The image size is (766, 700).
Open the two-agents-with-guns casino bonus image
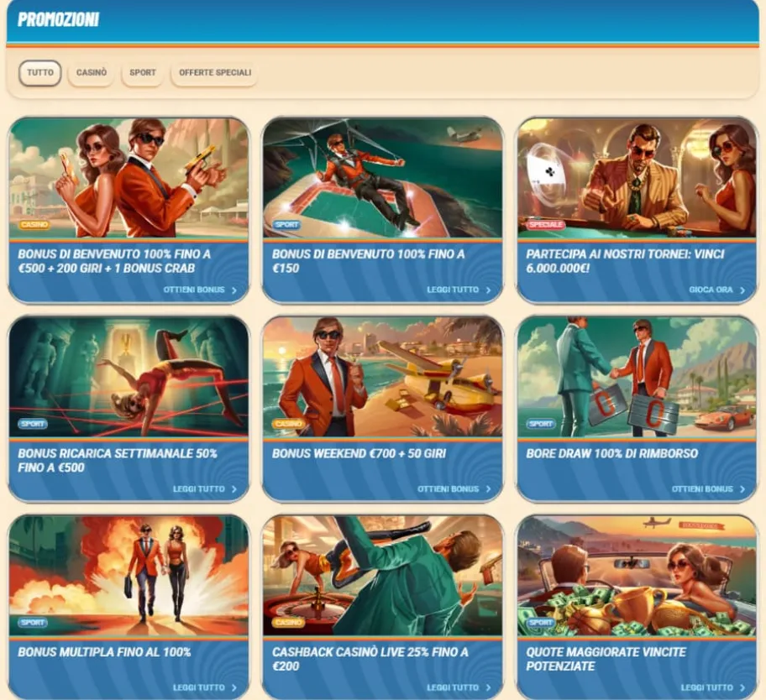tap(129, 178)
